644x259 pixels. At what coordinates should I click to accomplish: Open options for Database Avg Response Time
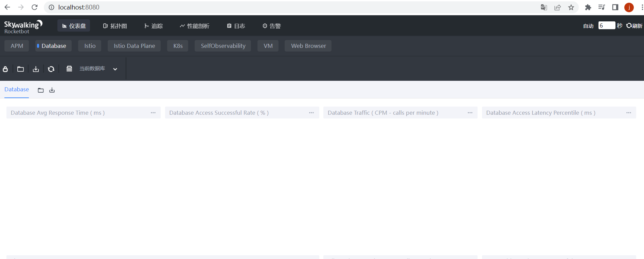tap(153, 113)
